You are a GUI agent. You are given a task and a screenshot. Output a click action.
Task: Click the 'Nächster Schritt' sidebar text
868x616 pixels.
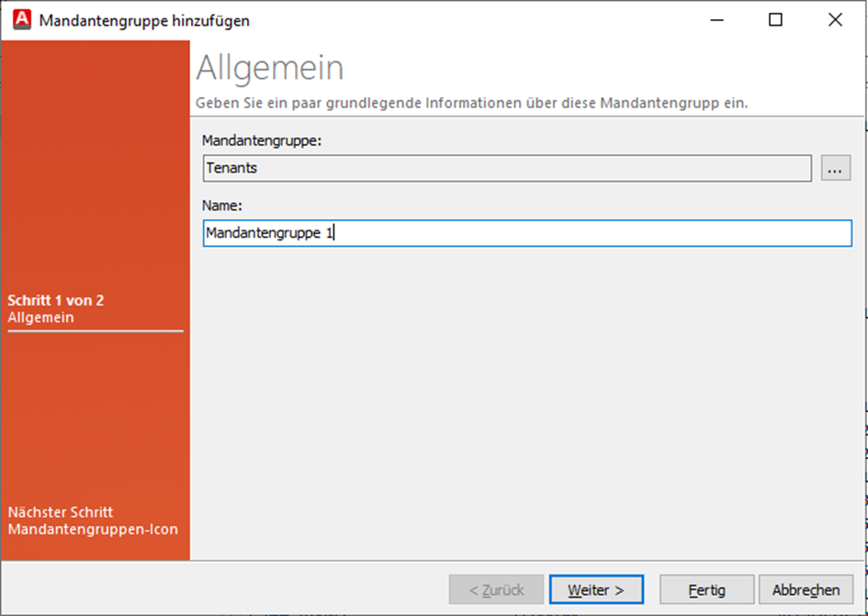click(x=61, y=512)
